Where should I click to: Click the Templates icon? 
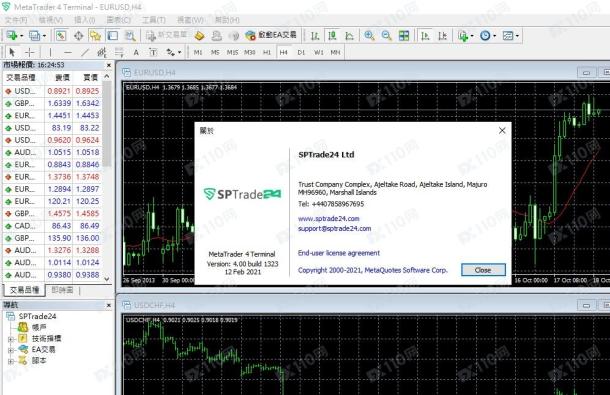coord(508,36)
